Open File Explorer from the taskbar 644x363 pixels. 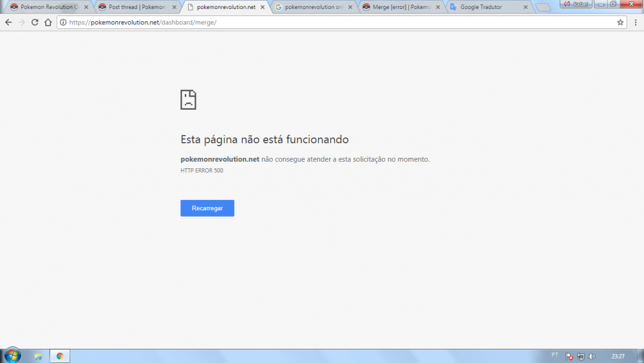click(38, 356)
